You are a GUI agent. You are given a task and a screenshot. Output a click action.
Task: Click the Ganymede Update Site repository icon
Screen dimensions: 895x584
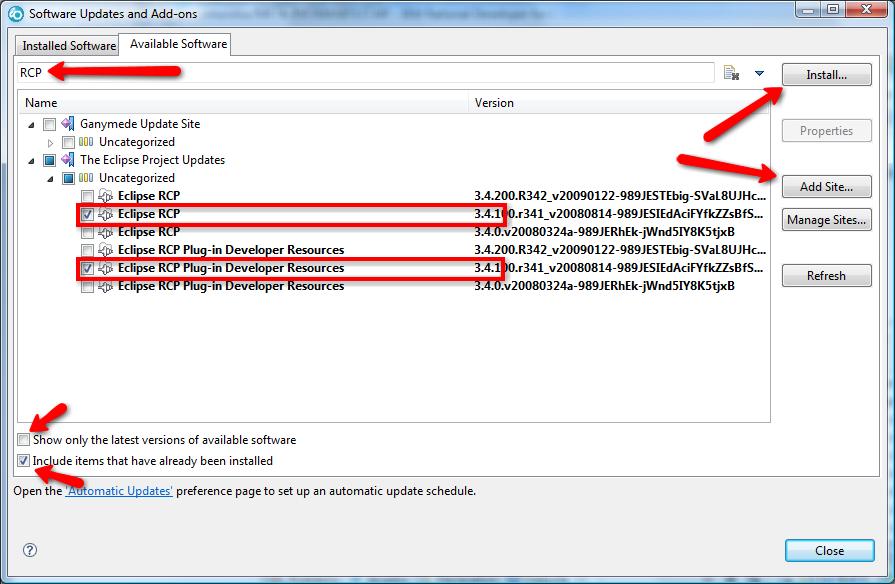[x=68, y=123]
